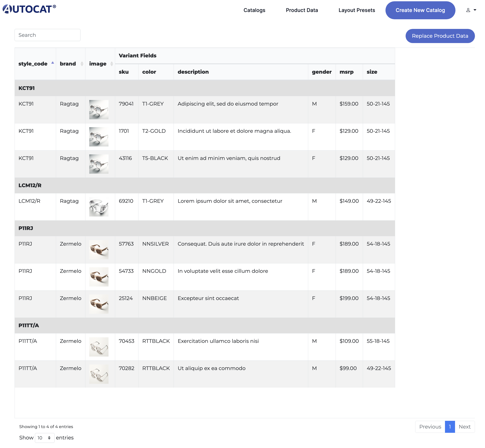
Task: Open Product Data menu item
Action: click(x=302, y=10)
